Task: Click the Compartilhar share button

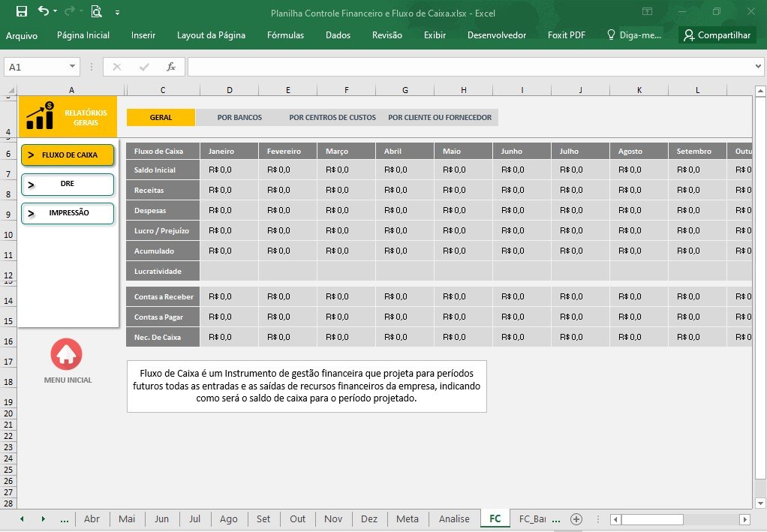Action: click(x=717, y=35)
